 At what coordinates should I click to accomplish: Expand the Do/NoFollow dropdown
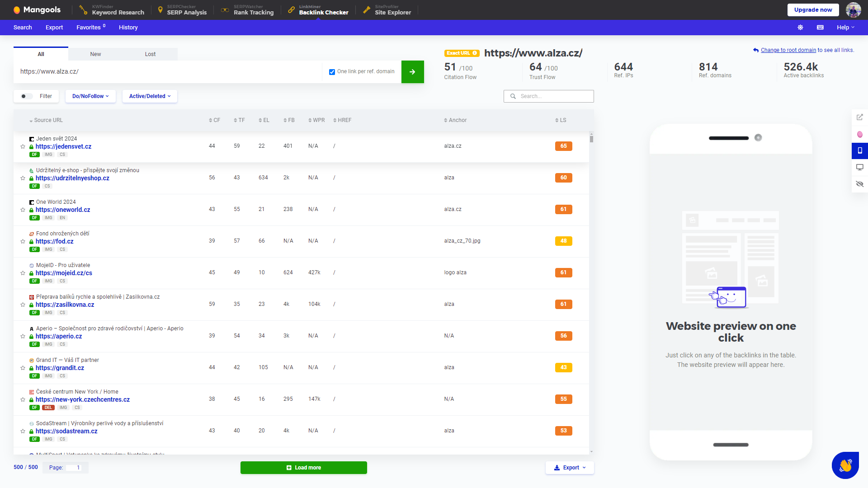pos(90,96)
